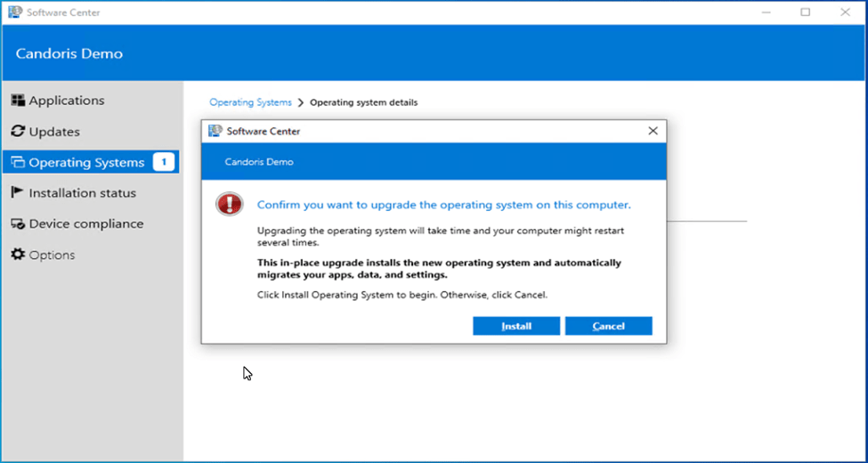Close the main Software Center window
The width and height of the screenshot is (868, 463).
click(845, 12)
